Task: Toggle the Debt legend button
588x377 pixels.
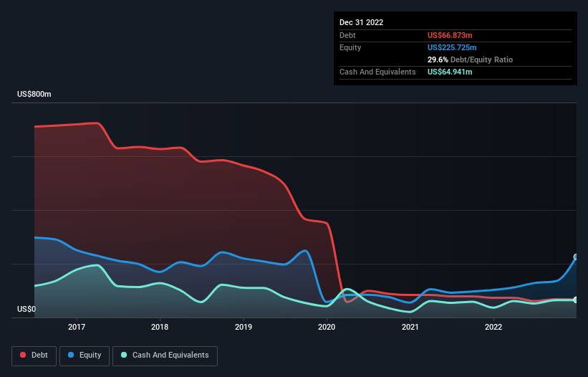Action: (x=34, y=355)
